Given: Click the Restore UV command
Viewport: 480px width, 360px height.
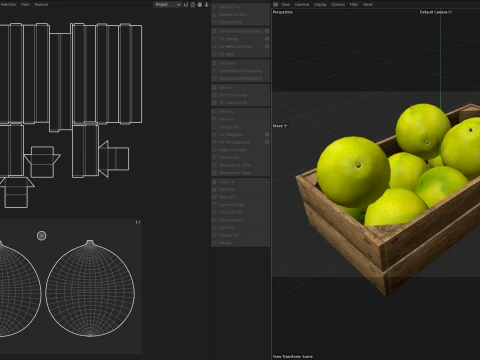Looking at the screenshot, I should (x=240, y=235).
